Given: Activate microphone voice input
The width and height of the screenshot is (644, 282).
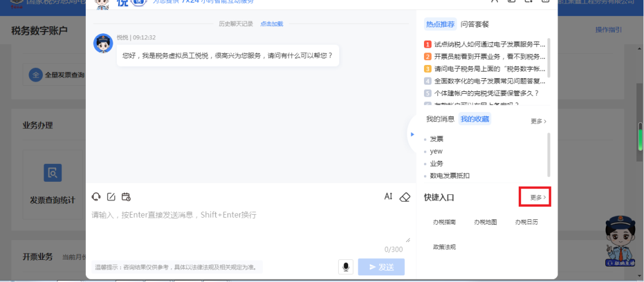Looking at the screenshot, I should (x=346, y=267).
